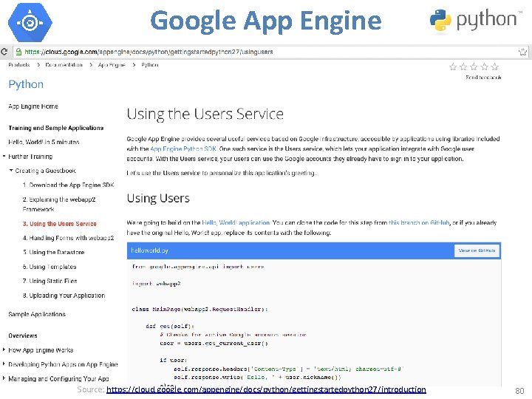Open App Engine Home in sidebar
The image size is (532, 399).
coord(33,106)
